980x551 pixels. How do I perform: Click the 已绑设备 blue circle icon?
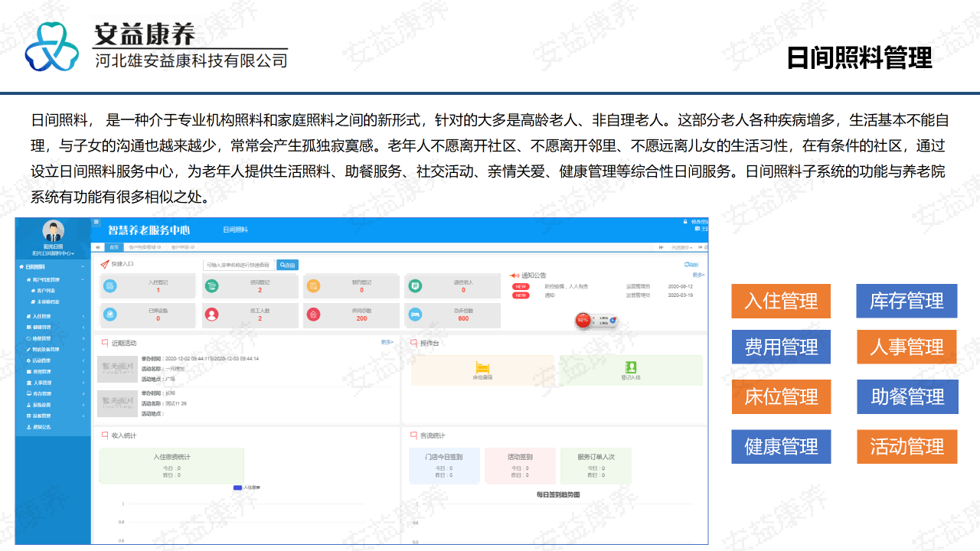tap(111, 314)
